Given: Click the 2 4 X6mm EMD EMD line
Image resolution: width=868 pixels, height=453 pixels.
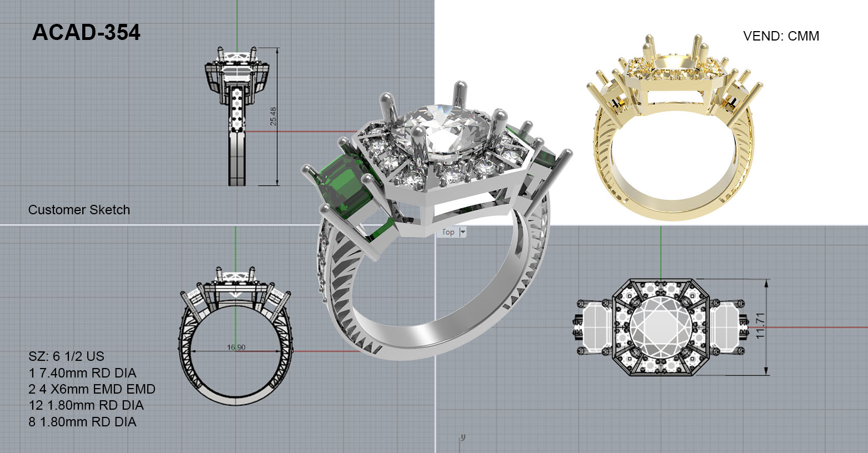Looking at the screenshot, I should 92,389.
